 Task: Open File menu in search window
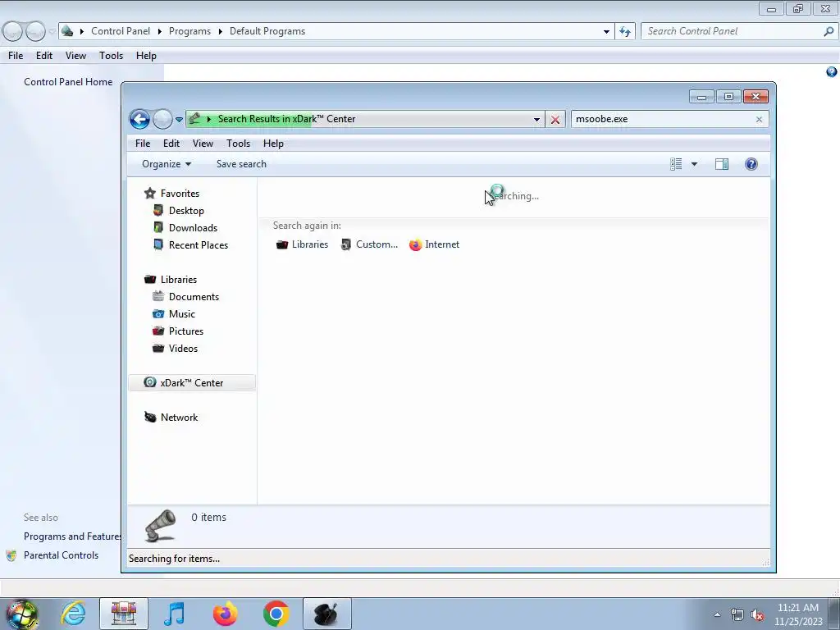[x=143, y=144]
